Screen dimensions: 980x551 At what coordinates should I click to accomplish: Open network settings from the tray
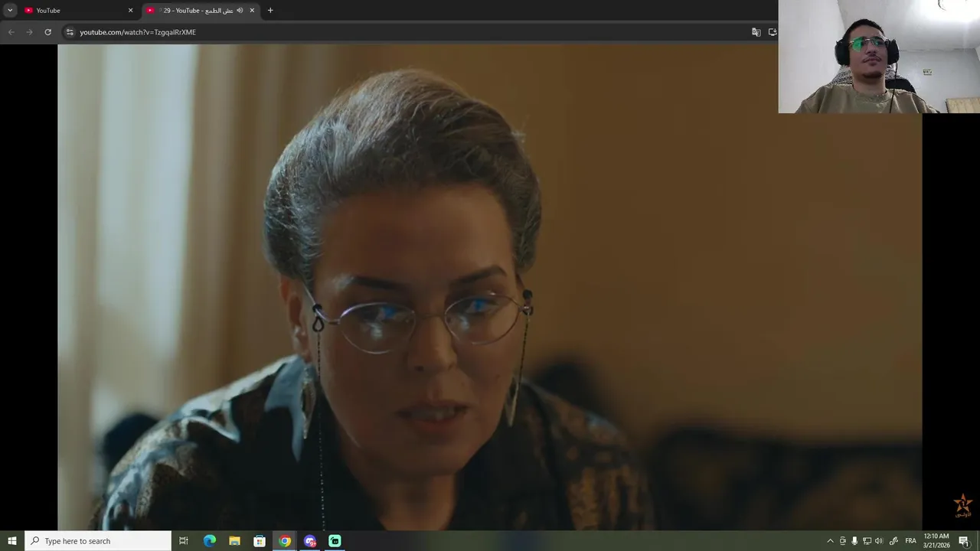867,541
